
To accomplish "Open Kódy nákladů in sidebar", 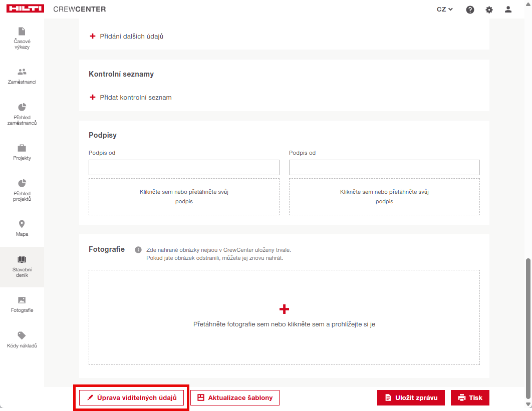I will point(22,339).
